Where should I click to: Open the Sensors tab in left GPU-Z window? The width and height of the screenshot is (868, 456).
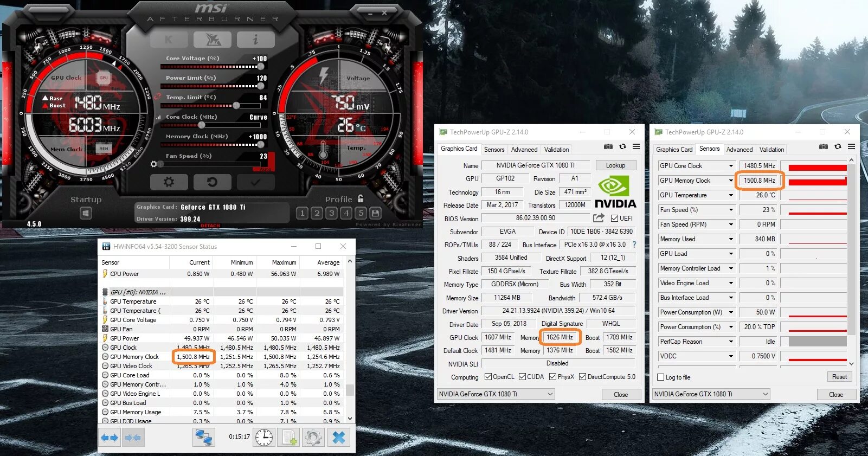(494, 150)
